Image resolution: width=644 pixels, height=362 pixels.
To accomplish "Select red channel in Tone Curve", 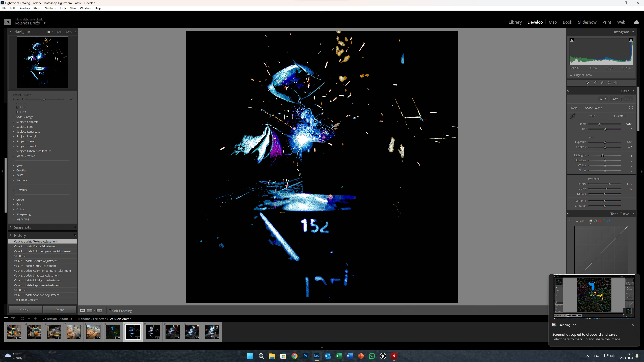I will point(600,221).
